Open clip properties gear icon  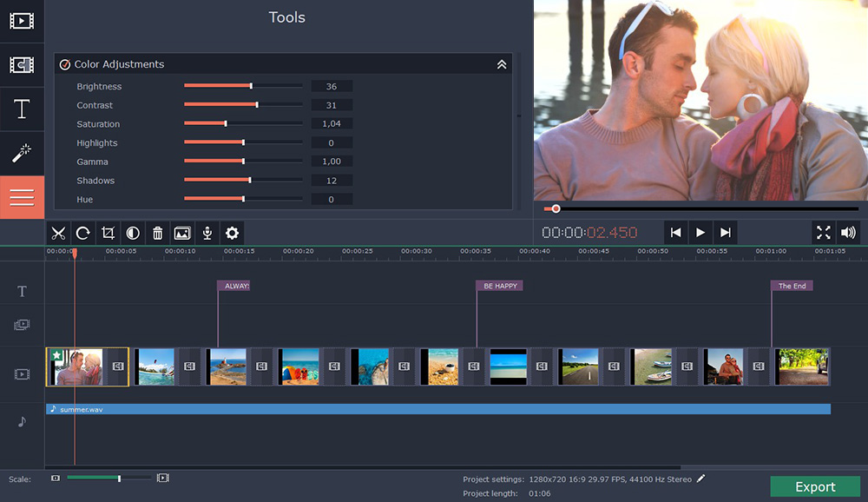pyautogui.click(x=232, y=234)
